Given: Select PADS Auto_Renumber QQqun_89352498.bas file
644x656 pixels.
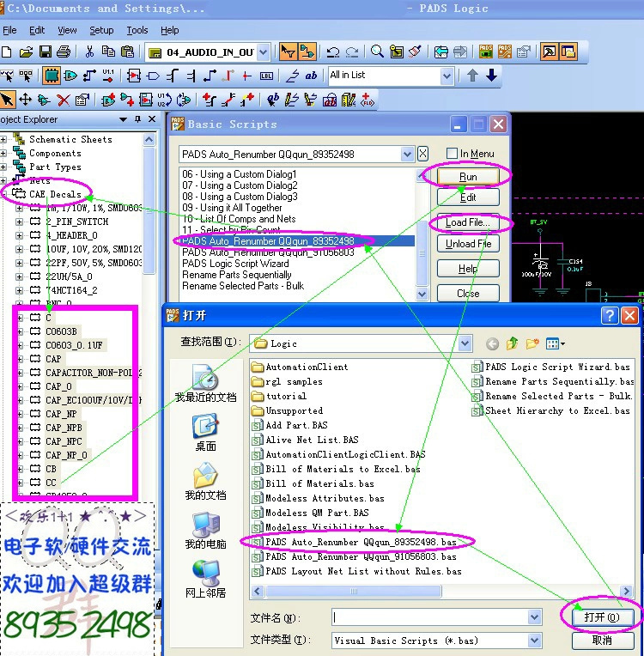Looking at the screenshot, I should (x=355, y=542).
